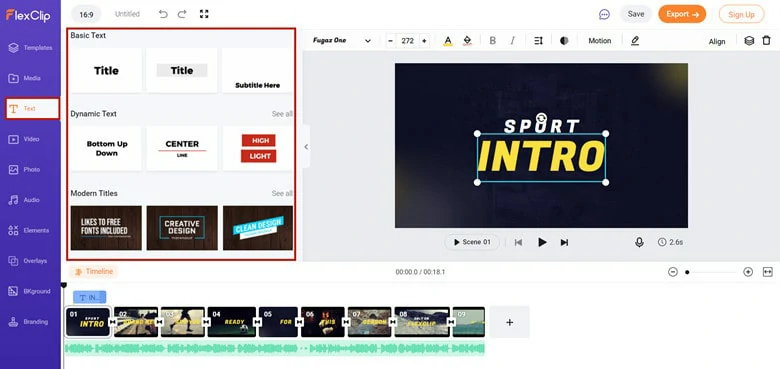Change the 16:9 aspect ratio

[86, 14]
